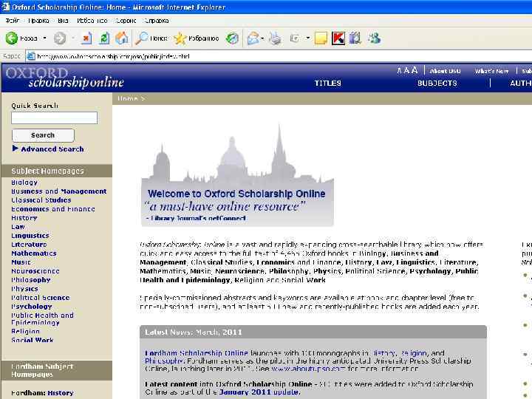Click the Edit page toolbar icon

[294, 38]
